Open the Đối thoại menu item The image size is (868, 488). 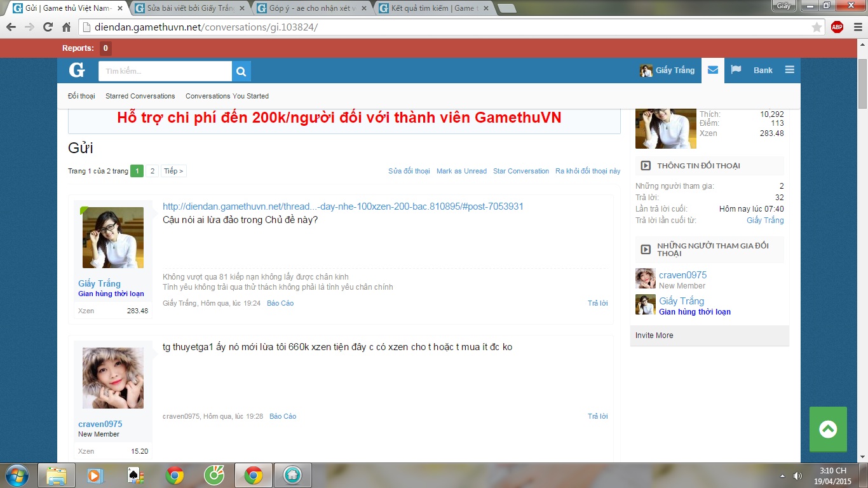(81, 96)
